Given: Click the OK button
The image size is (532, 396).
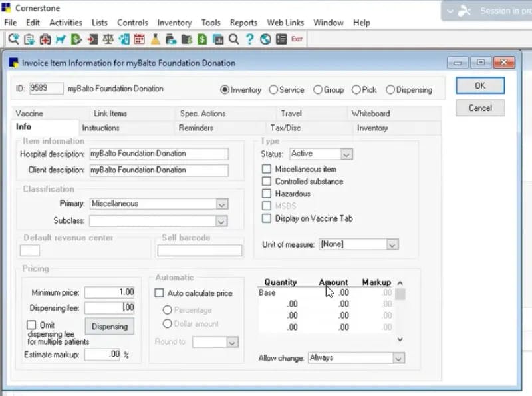Looking at the screenshot, I should pyautogui.click(x=480, y=86).
